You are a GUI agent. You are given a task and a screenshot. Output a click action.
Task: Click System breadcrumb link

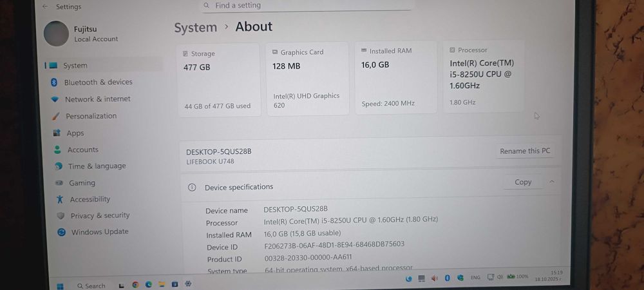[196, 28]
